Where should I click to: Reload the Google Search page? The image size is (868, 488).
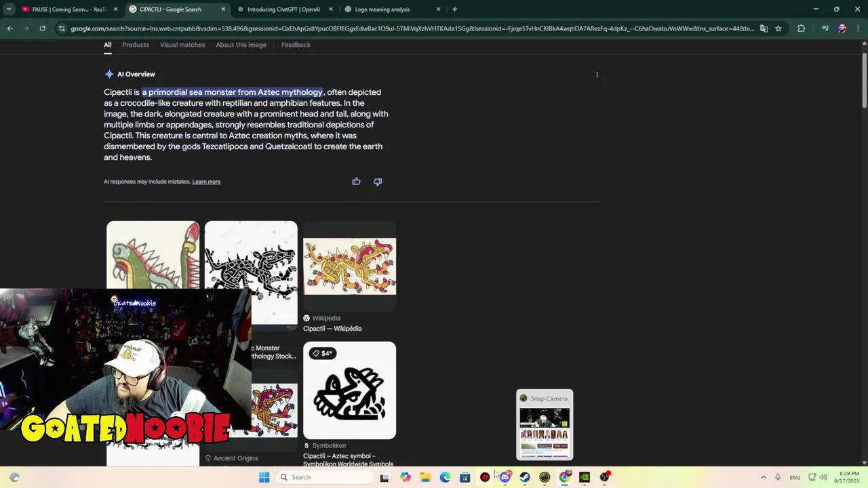(x=42, y=28)
